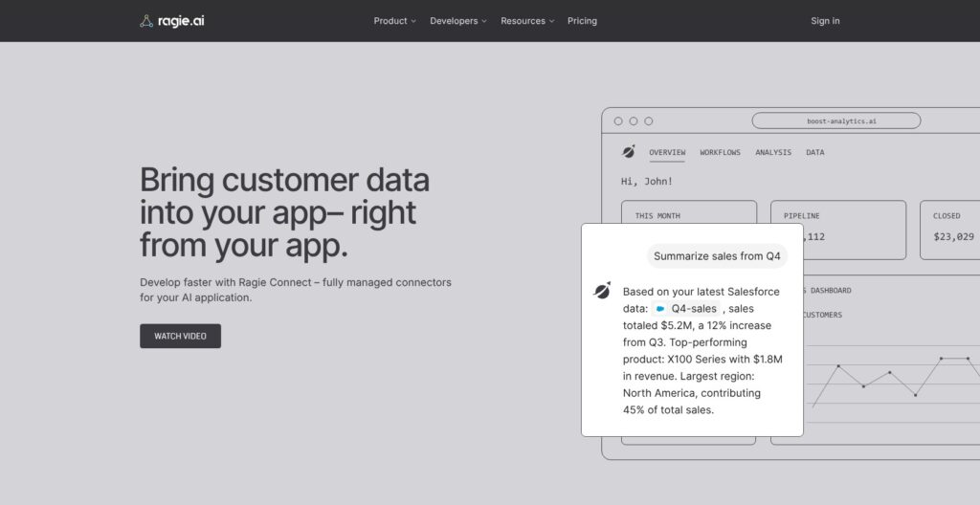Click the Sign in link
The height and width of the screenshot is (505, 980).
[825, 21]
